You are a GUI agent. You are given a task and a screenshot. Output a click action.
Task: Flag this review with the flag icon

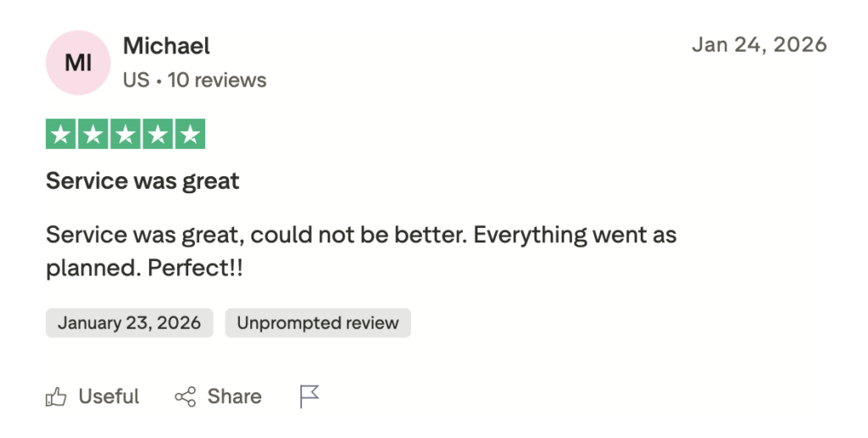(310, 396)
